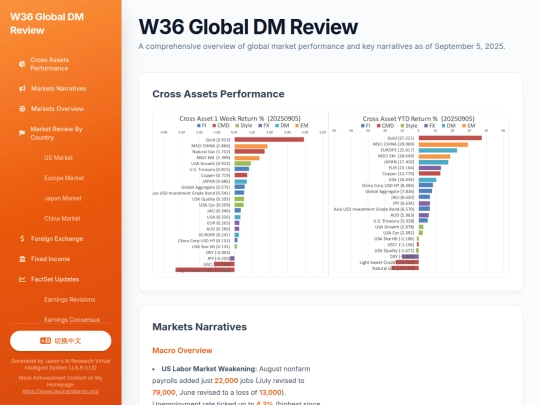Click the MSCI CHINA bar in YTD chart

[x=443, y=144]
